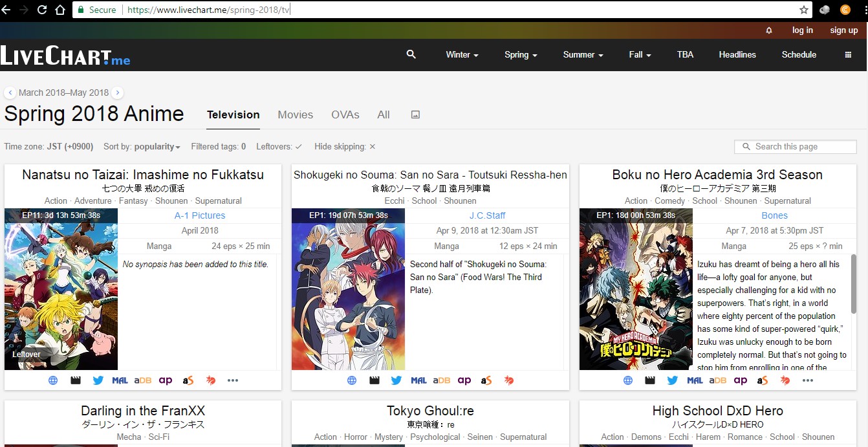Open the Schedule menu item
The width and height of the screenshot is (868, 447).
[x=799, y=55]
